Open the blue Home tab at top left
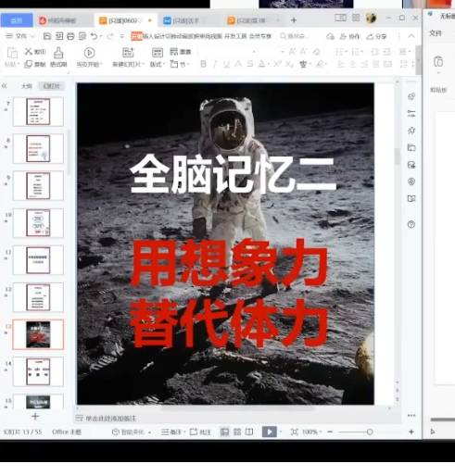The width and height of the screenshot is (455, 476). tap(17, 20)
